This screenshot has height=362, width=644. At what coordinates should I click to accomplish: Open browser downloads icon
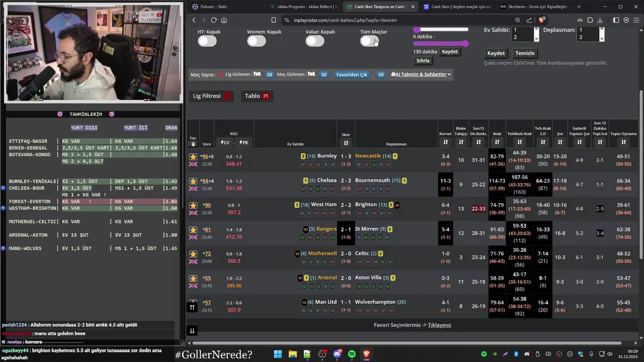coord(600,20)
